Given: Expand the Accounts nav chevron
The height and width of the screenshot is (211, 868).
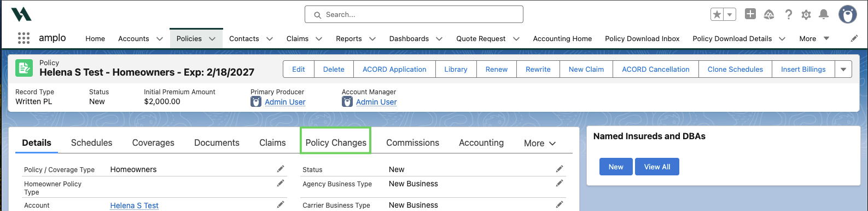Looking at the screenshot, I should 160,39.
